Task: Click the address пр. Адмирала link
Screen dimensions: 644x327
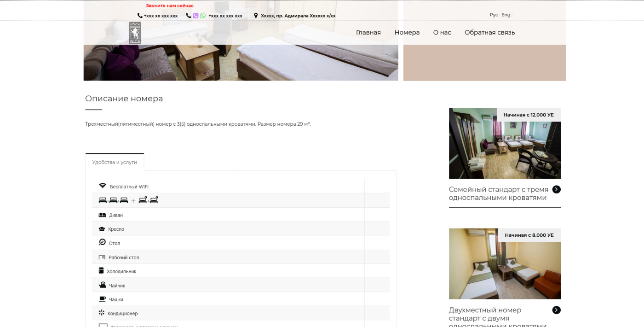Action: pyautogui.click(x=298, y=16)
